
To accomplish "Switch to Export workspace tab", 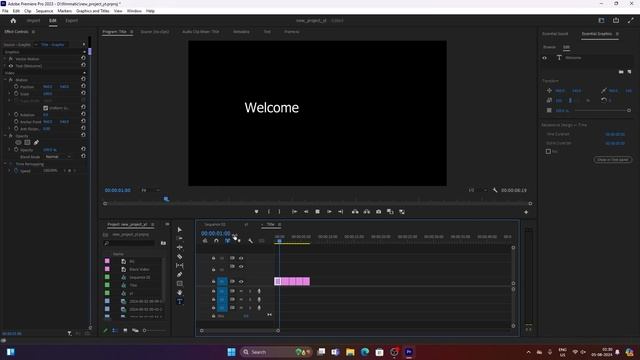I will click(71, 20).
